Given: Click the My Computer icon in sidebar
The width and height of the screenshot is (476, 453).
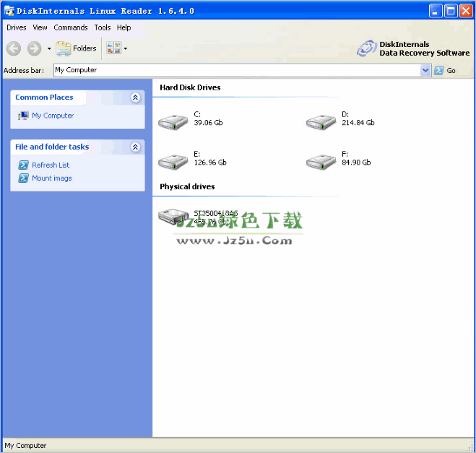Looking at the screenshot, I should tap(23, 116).
